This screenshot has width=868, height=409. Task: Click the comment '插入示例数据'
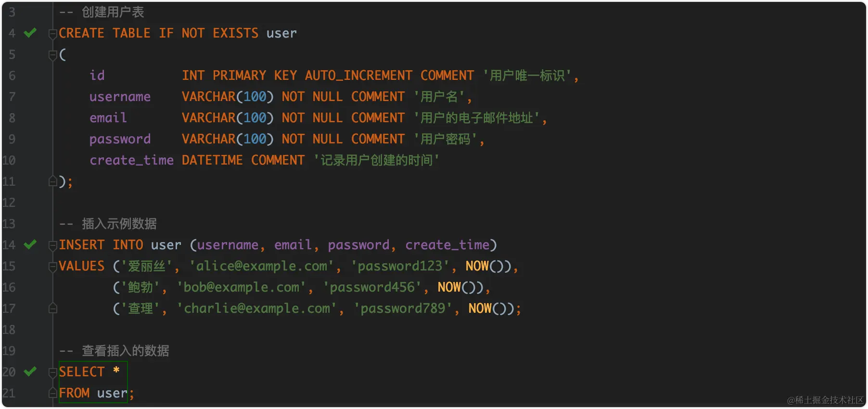(119, 224)
